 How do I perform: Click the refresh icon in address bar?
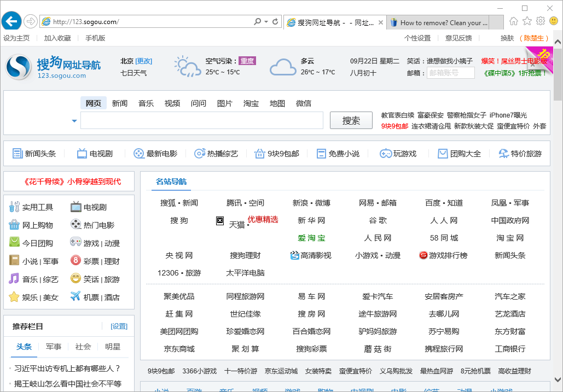coord(275,21)
